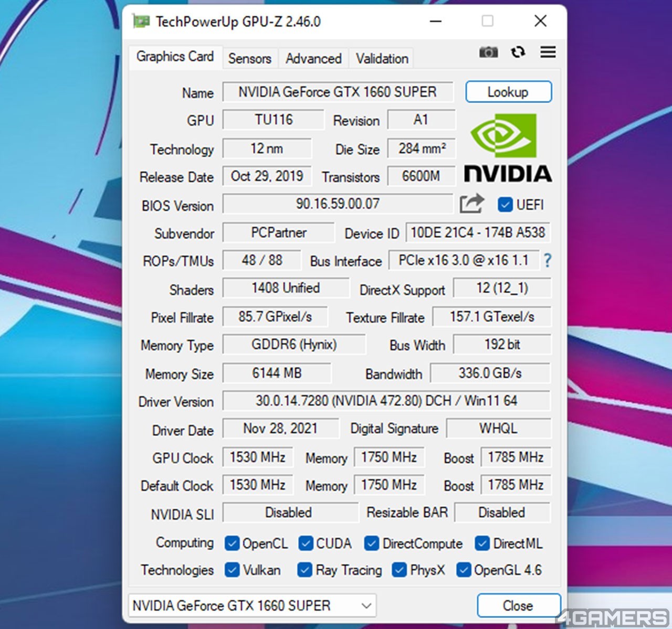
Task: Toggle the UEFI checkbox
Action: 505,205
